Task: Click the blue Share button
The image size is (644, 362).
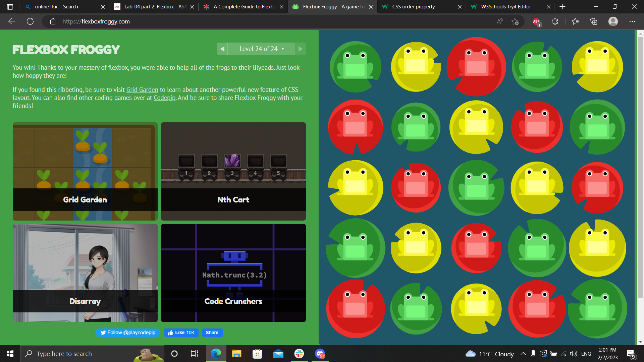Action: (212, 333)
